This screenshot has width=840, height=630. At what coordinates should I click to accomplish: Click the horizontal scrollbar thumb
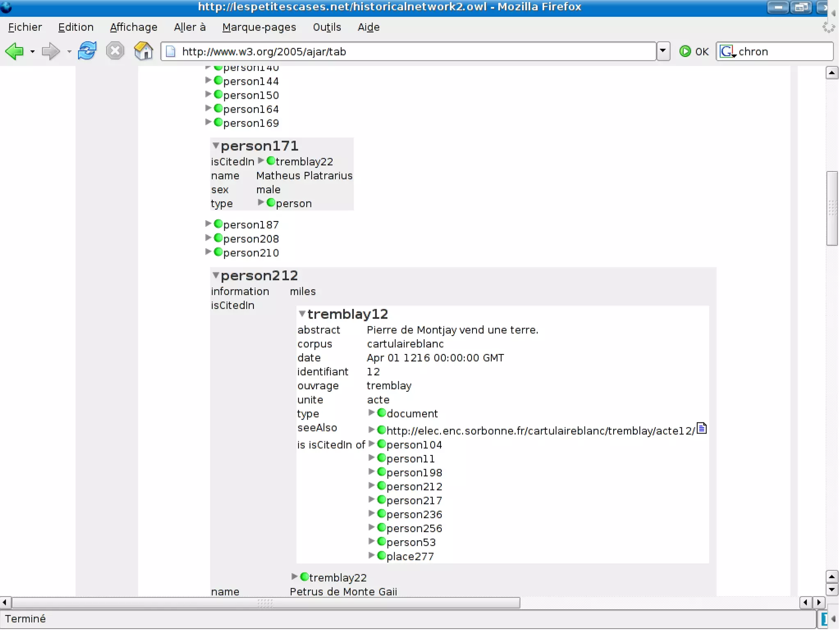[x=265, y=603]
